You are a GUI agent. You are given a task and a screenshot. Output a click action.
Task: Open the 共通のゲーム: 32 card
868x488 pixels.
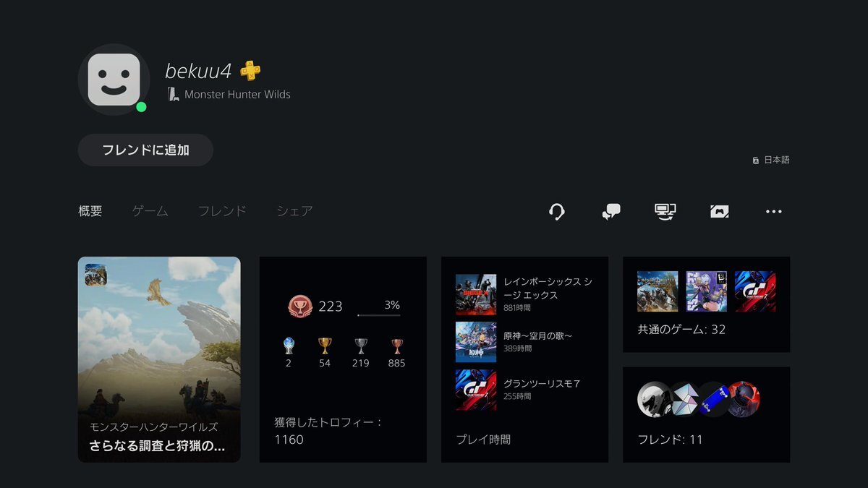click(706, 304)
